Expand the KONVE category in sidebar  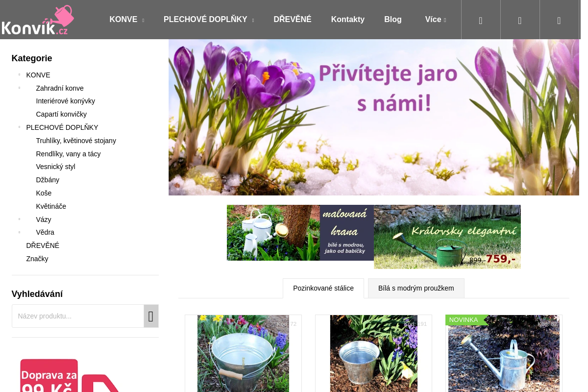click(19, 75)
